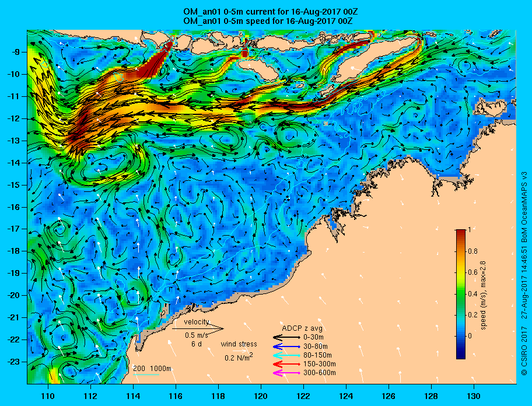Click the red 150-300m ADCP arrow
The height and width of the screenshot is (406, 532).
click(x=286, y=364)
